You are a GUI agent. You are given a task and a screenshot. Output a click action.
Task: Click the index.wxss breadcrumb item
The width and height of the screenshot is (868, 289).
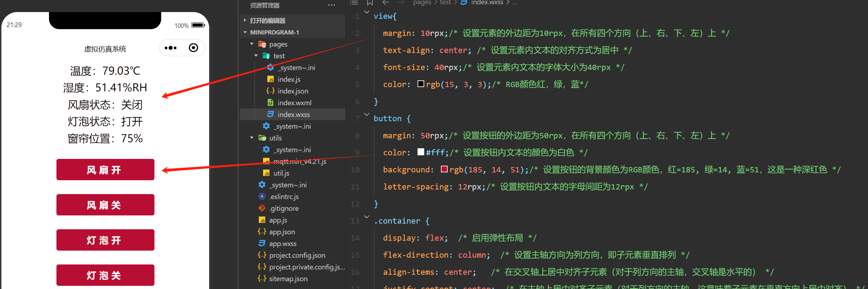(x=487, y=3)
